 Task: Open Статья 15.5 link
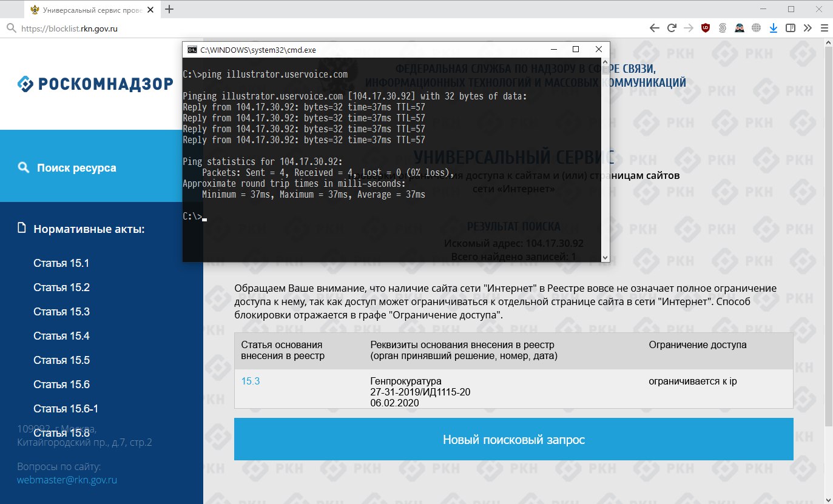click(x=61, y=360)
